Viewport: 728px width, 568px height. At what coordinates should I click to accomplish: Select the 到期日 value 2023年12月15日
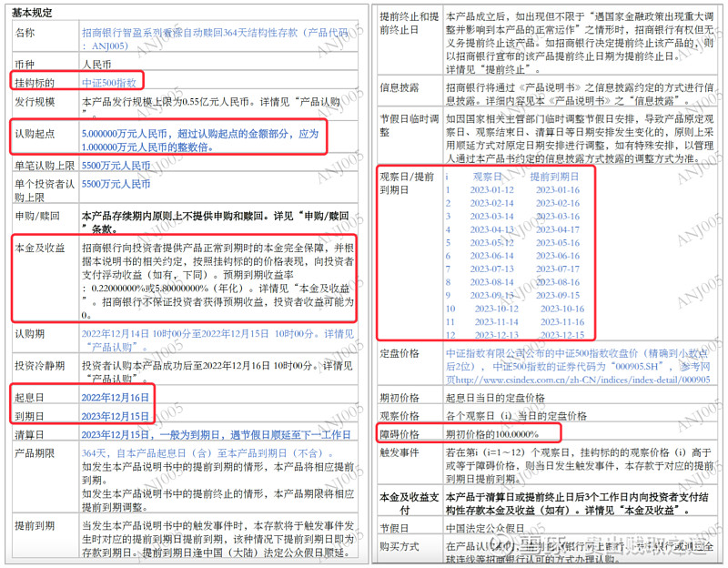pyautogui.click(x=116, y=416)
